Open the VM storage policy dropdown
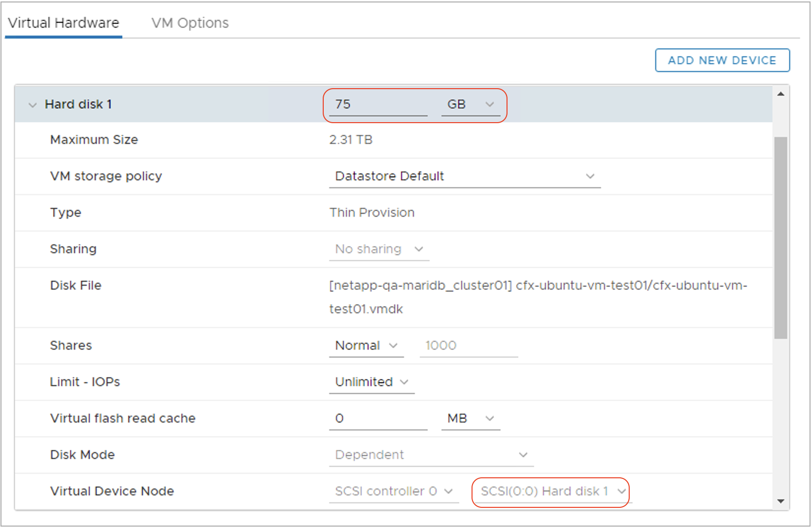Image resolution: width=812 pixels, height=531 pixels. click(464, 176)
